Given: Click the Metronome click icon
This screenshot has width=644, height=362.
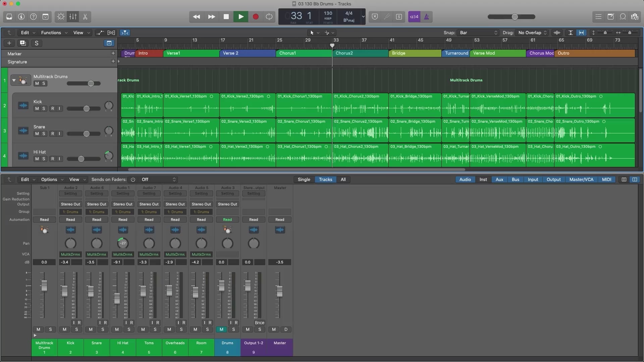Looking at the screenshot, I should [x=426, y=17].
